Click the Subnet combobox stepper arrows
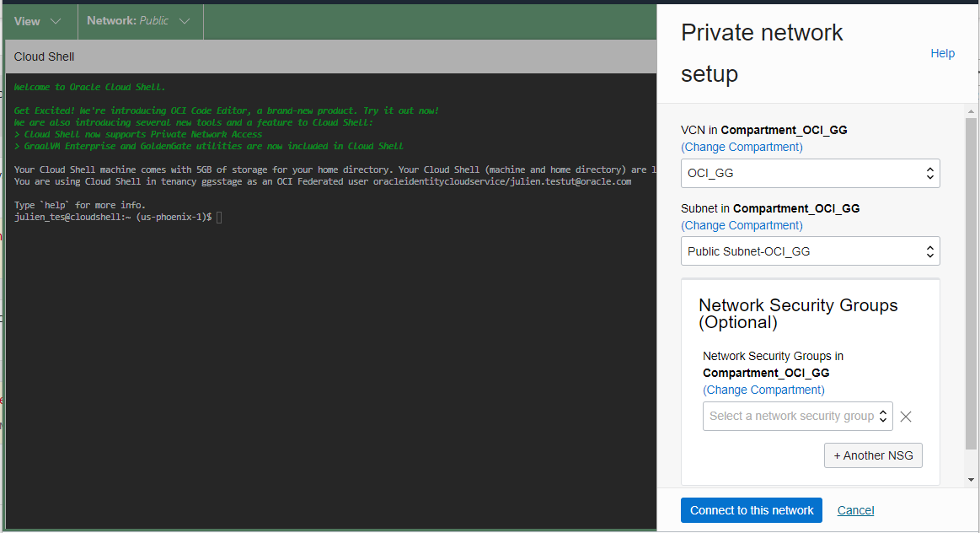Screen dimensions: 980x533 (x=929, y=250)
